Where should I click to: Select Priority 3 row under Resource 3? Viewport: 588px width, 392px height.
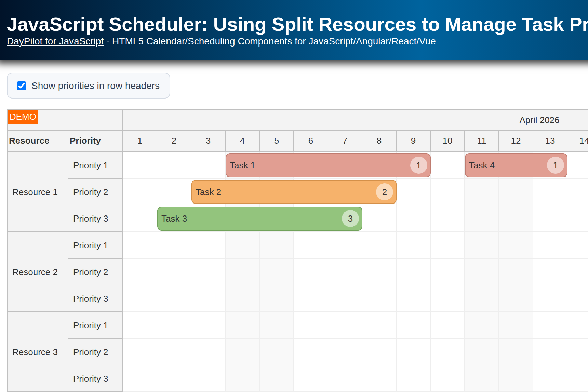tap(90, 378)
